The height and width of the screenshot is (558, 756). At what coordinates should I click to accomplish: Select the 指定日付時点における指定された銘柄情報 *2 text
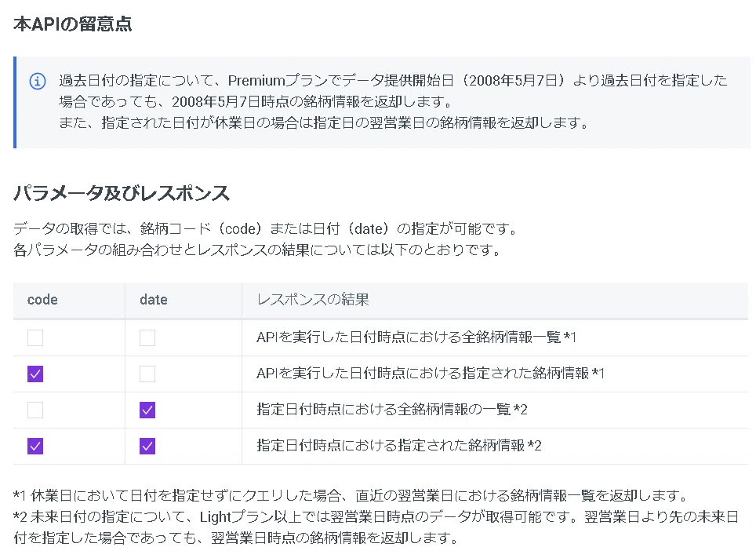(398, 445)
